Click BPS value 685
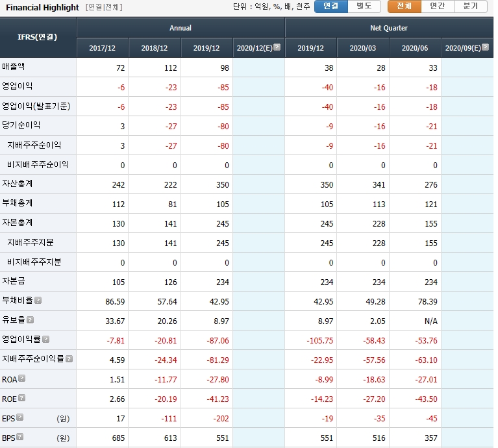Viewport: 498px width, 448px height. point(118,438)
